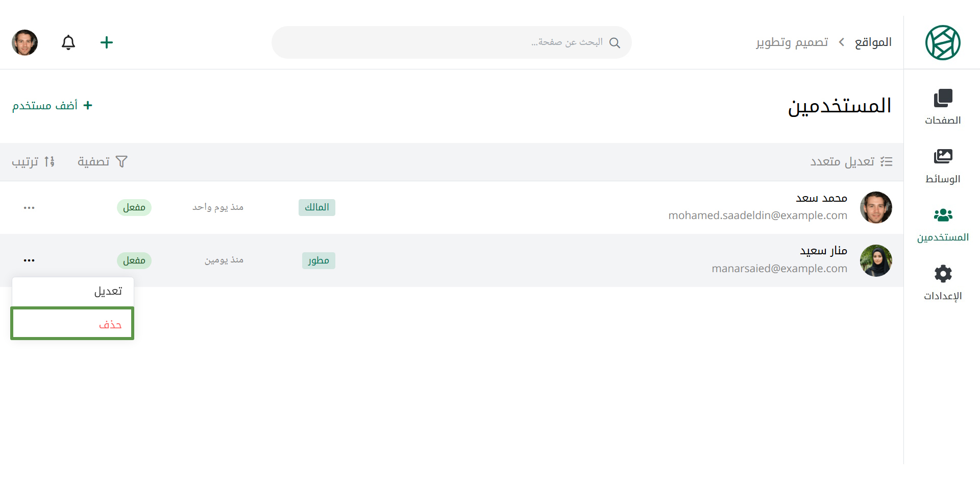Image resolution: width=980 pixels, height=480 pixels.
Task: Open الإعدادات settings gear
Action: (x=943, y=283)
